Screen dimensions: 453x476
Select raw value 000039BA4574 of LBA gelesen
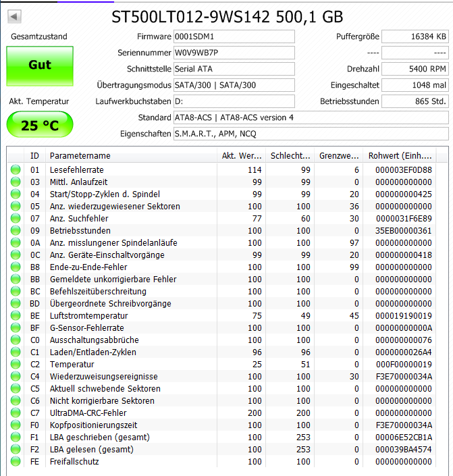(x=404, y=449)
